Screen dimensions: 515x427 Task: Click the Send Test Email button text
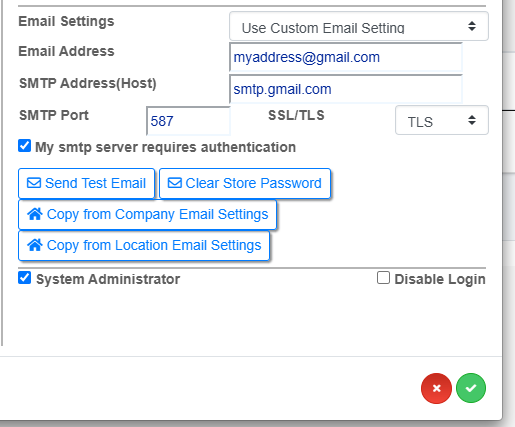(95, 183)
